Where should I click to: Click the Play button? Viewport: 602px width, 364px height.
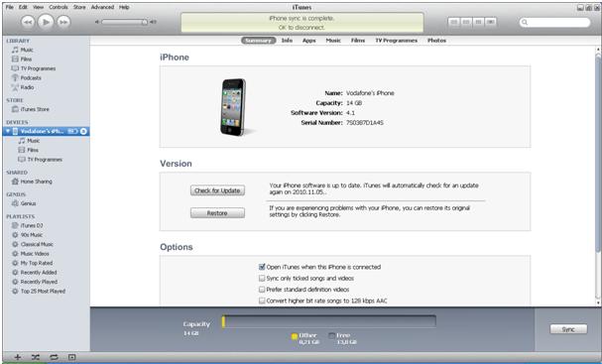pos(46,22)
